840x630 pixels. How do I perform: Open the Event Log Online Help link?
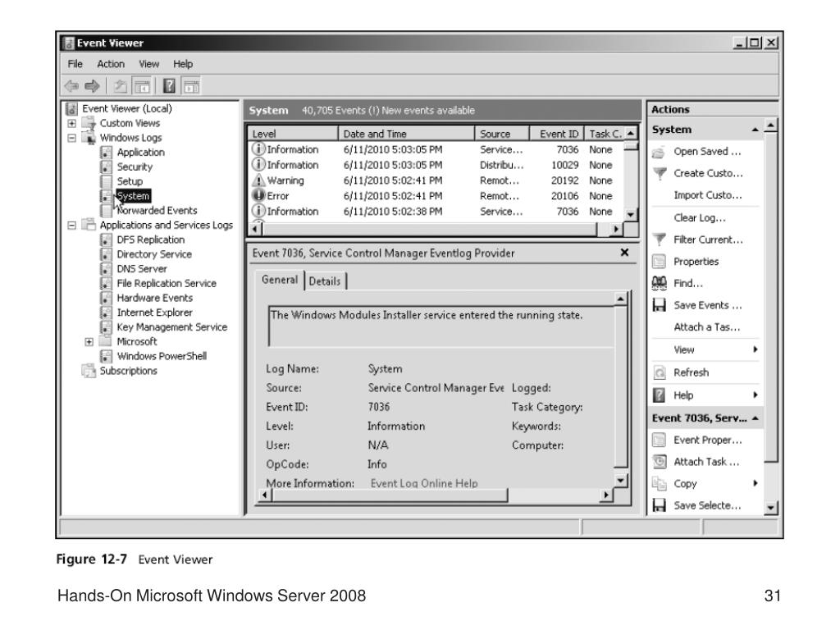tap(424, 483)
